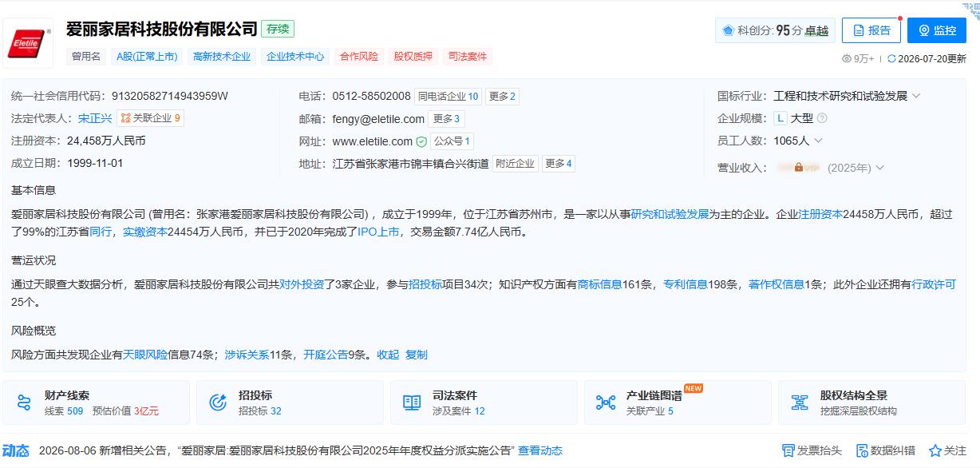Click the website www.eletile.com
The image size is (980, 468).
373,141
